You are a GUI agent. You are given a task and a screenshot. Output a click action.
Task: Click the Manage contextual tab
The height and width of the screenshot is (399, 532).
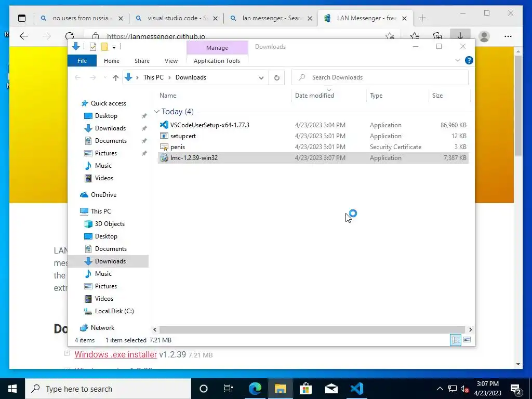coord(217,48)
